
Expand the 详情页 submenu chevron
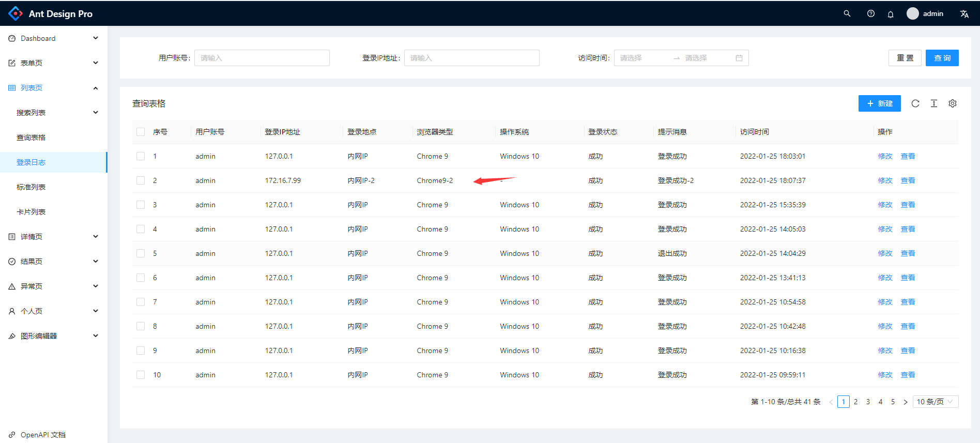point(96,237)
